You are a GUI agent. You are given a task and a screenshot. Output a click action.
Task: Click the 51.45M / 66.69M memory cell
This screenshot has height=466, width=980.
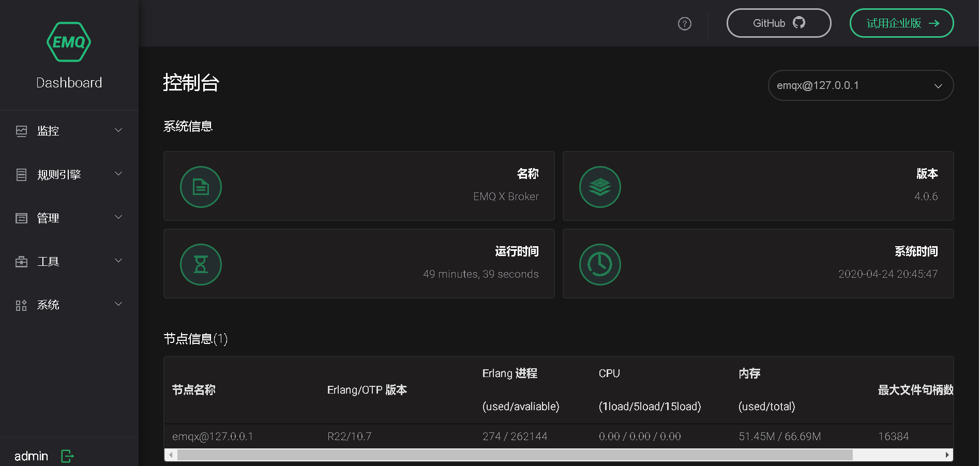[x=780, y=437]
